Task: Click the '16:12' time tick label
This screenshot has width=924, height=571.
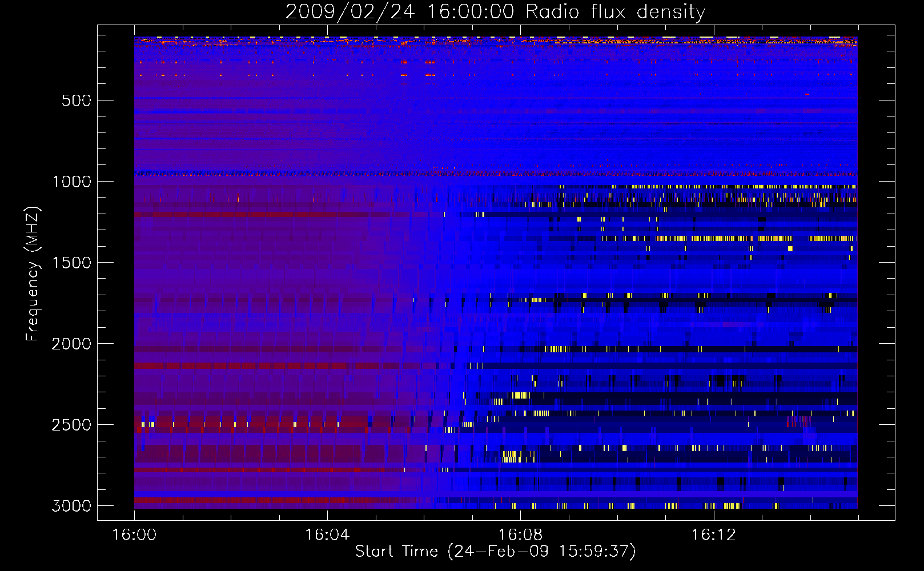Action: [713, 534]
